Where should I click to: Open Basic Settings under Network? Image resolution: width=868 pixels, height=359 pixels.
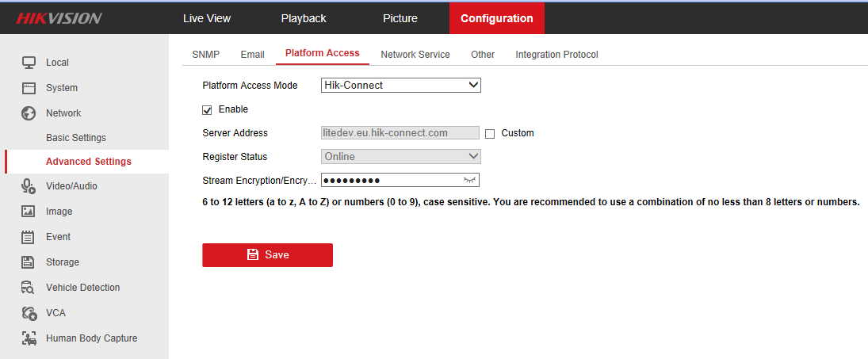[76, 138]
